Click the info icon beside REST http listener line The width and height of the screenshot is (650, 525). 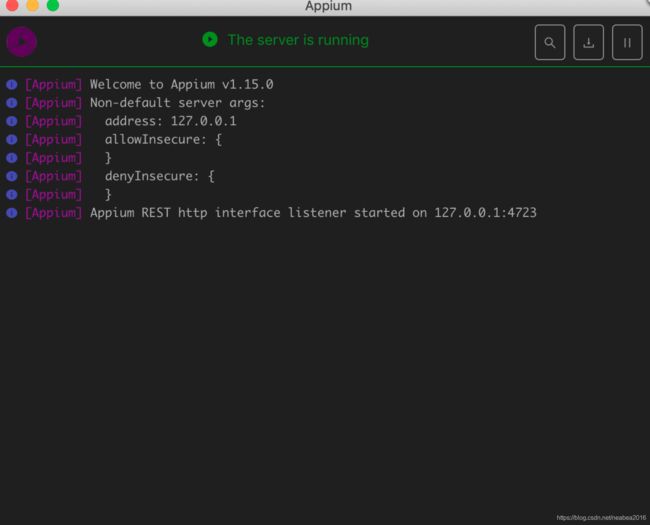tap(12, 213)
